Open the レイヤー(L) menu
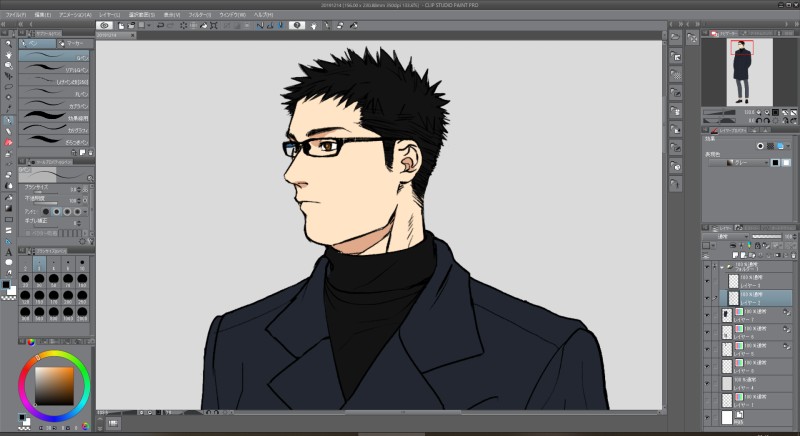Screen dimensions: 800x436 109,15
